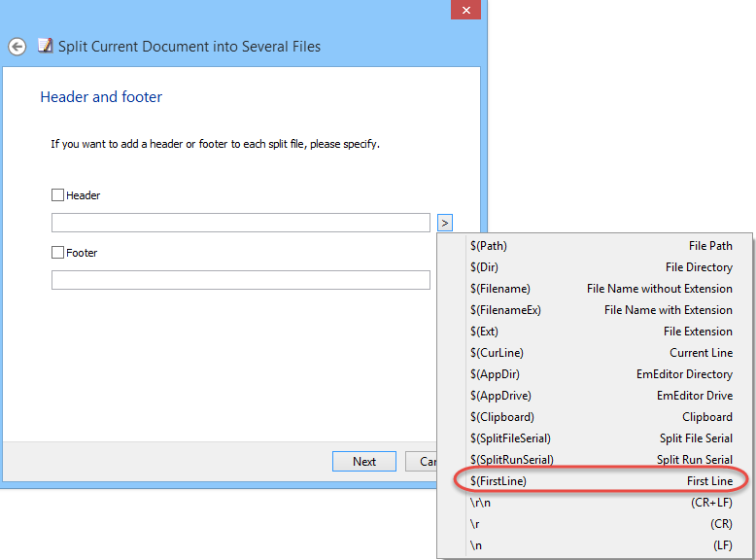Click into the Footer text field
Image resolution: width=756 pixels, height=560 pixels.
click(241, 280)
